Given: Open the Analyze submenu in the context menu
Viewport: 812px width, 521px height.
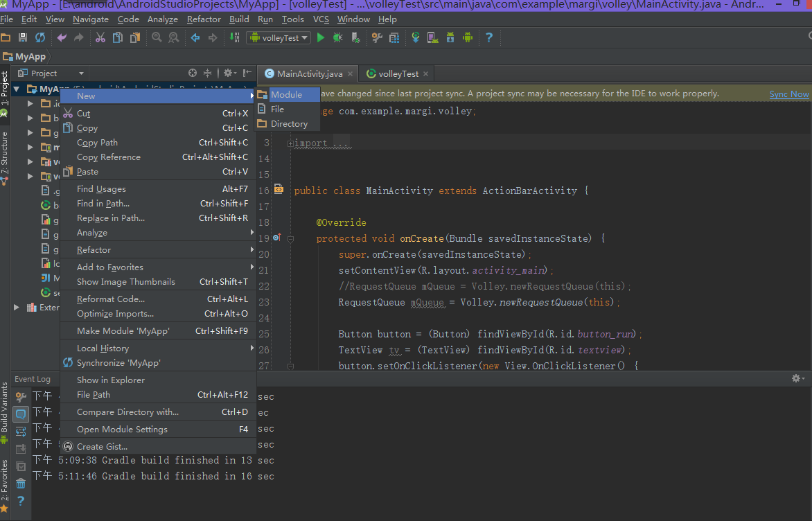Looking at the screenshot, I should pos(158,233).
